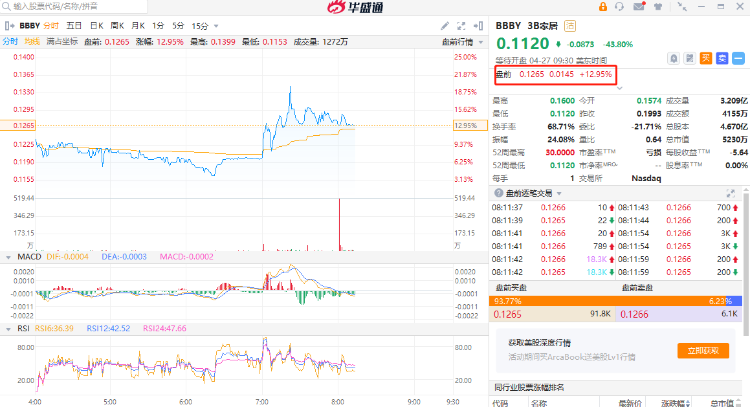750x407 pixels.
Task: Click the price alert bell icon
Action: [x=673, y=58]
